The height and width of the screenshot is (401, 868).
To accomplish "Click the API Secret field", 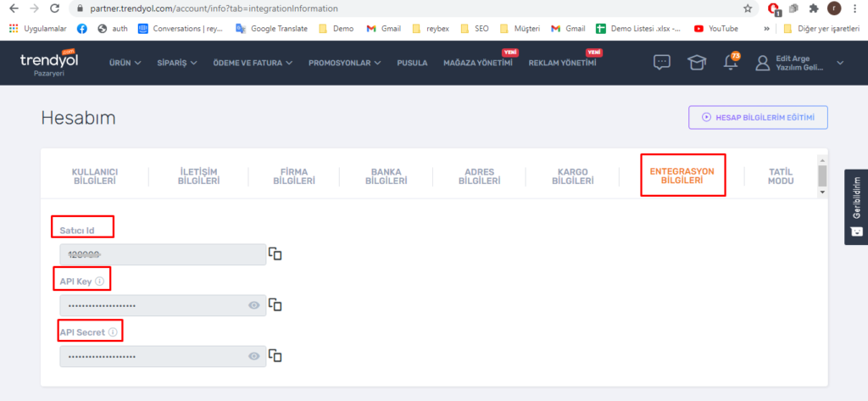I will click(163, 356).
